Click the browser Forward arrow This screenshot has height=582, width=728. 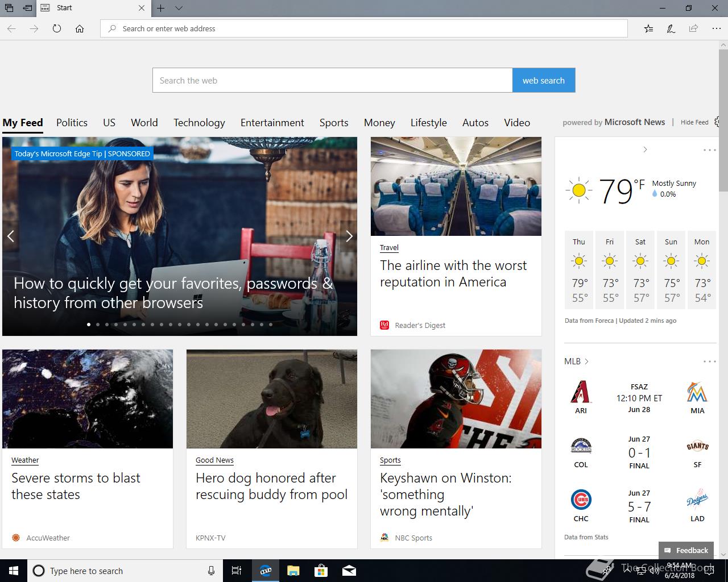34,28
